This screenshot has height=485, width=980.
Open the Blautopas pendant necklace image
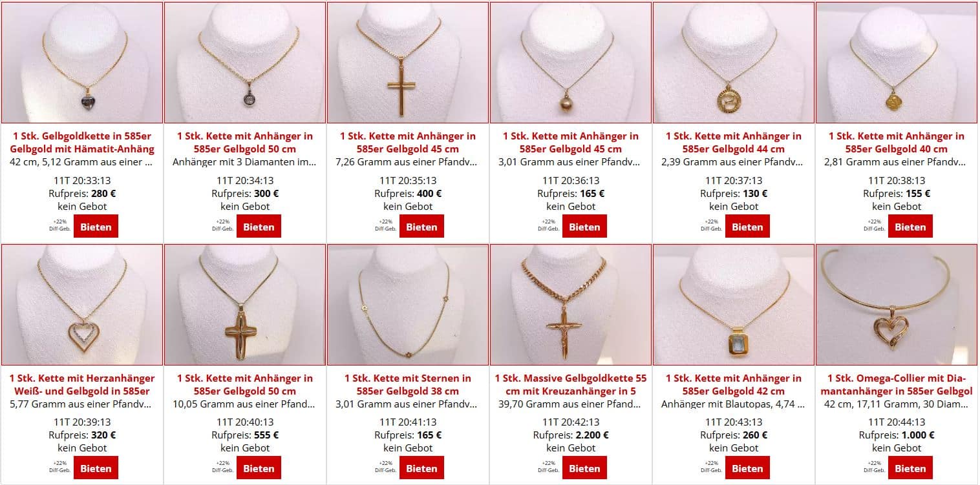[x=734, y=305]
